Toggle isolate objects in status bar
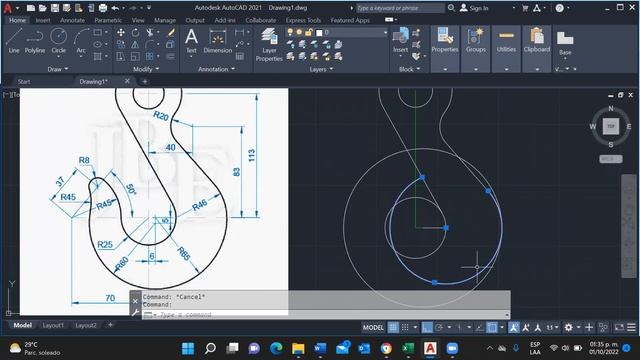This screenshot has height=360, width=640. [603, 327]
